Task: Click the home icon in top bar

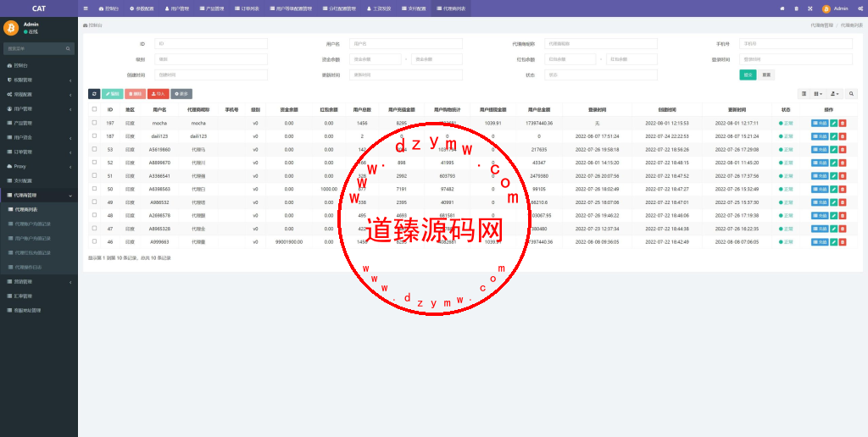Action: click(x=782, y=8)
